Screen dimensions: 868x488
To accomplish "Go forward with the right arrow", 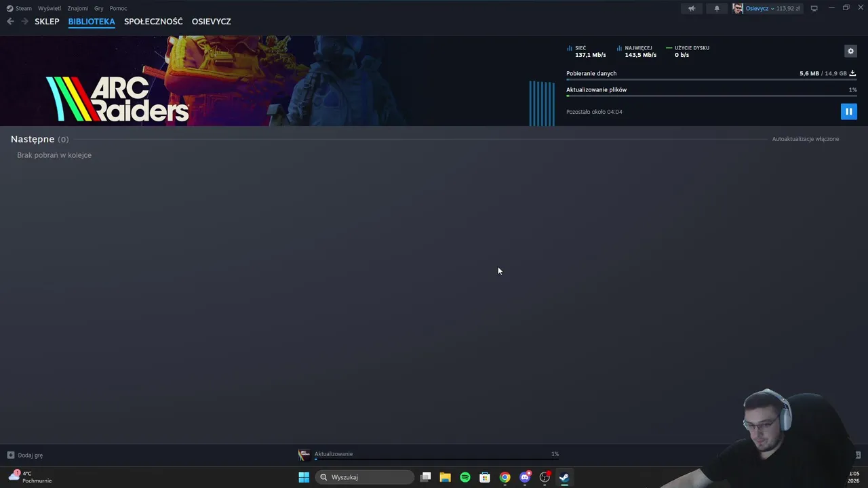I will point(24,22).
